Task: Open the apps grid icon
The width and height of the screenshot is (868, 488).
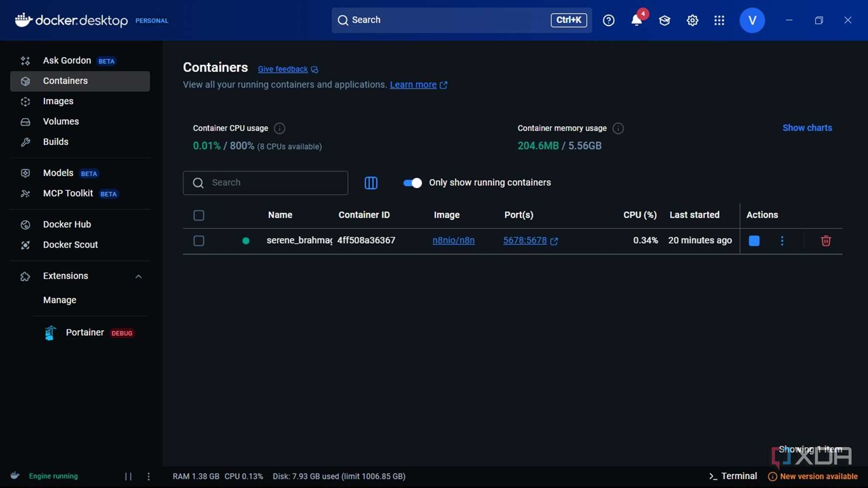Action: pyautogui.click(x=719, y=20)
